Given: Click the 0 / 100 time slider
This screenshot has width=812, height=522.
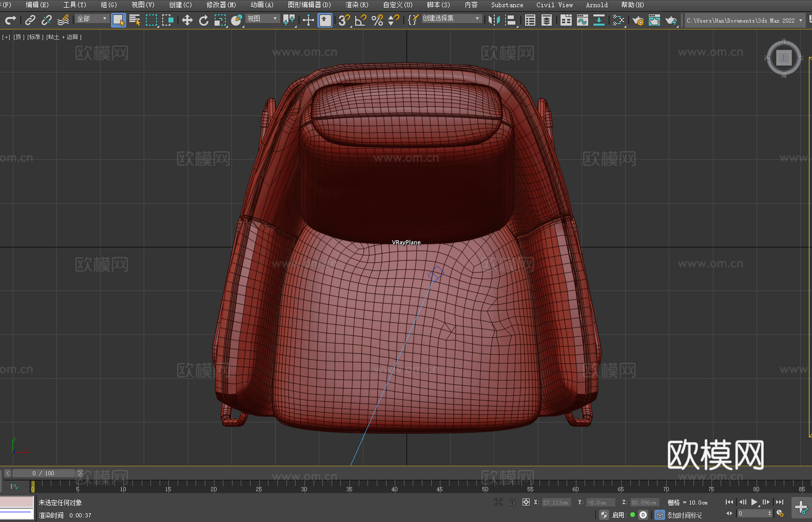Looking at the screenshot, I should point(44,473).
